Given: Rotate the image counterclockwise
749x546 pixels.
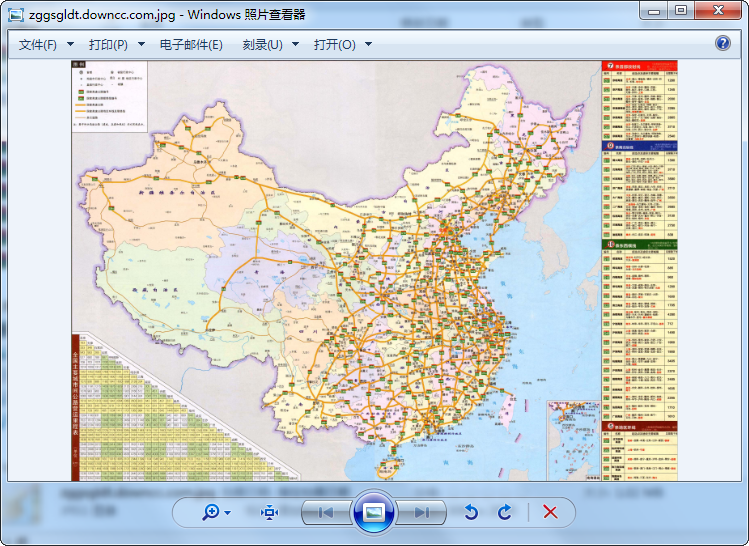Looking at the screenshot, I should click(471, 512).
